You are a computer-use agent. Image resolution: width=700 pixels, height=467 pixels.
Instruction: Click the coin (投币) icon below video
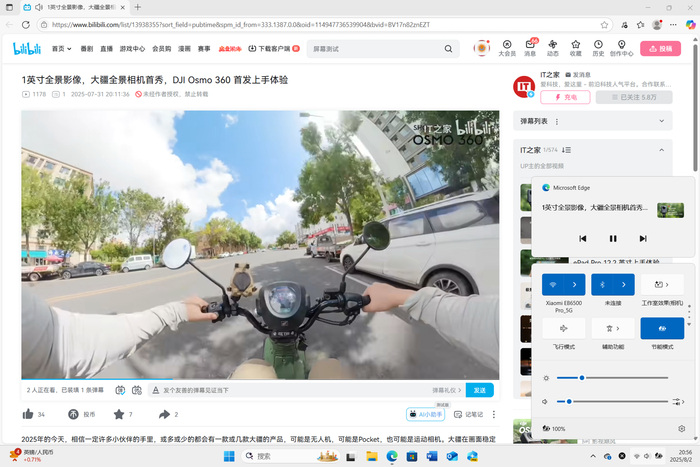pyautogui.click(x=73, y=414)
